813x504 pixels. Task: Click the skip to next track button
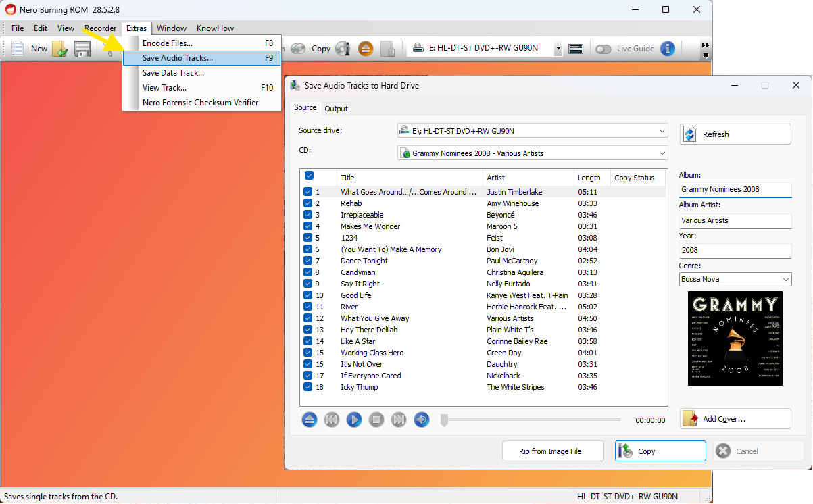[399, 420]
